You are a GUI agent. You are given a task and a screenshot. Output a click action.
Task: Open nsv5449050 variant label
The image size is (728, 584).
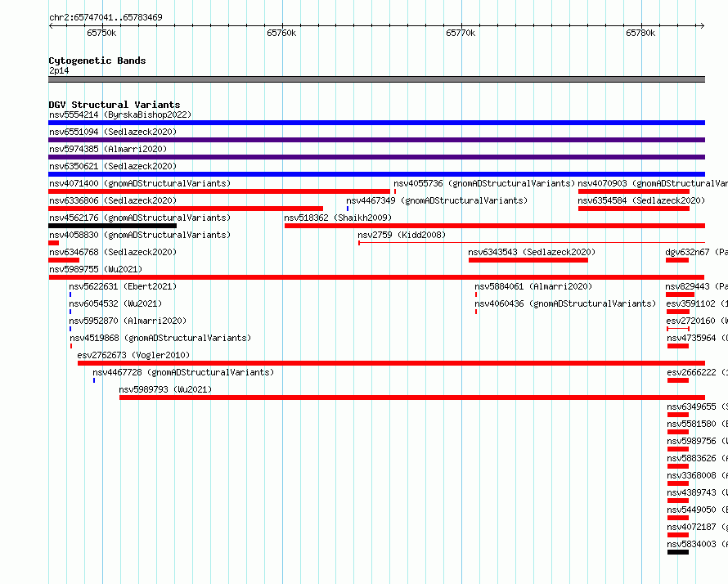point(698,510)
